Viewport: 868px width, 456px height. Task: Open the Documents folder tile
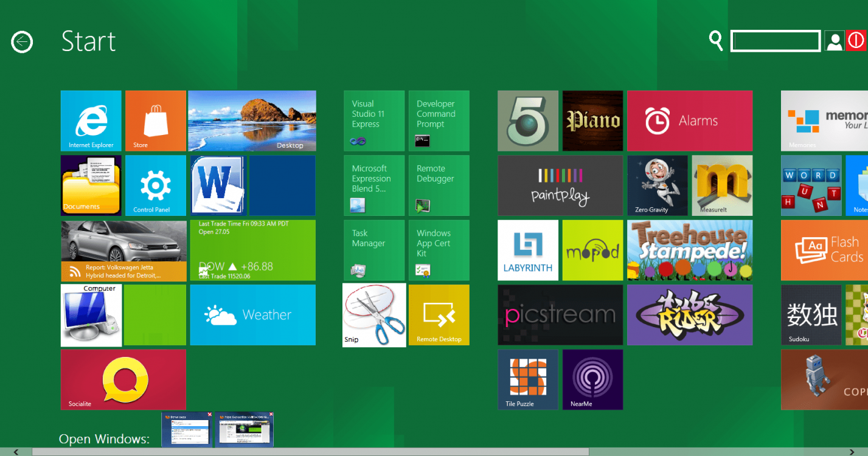click(x=91, y=185)
